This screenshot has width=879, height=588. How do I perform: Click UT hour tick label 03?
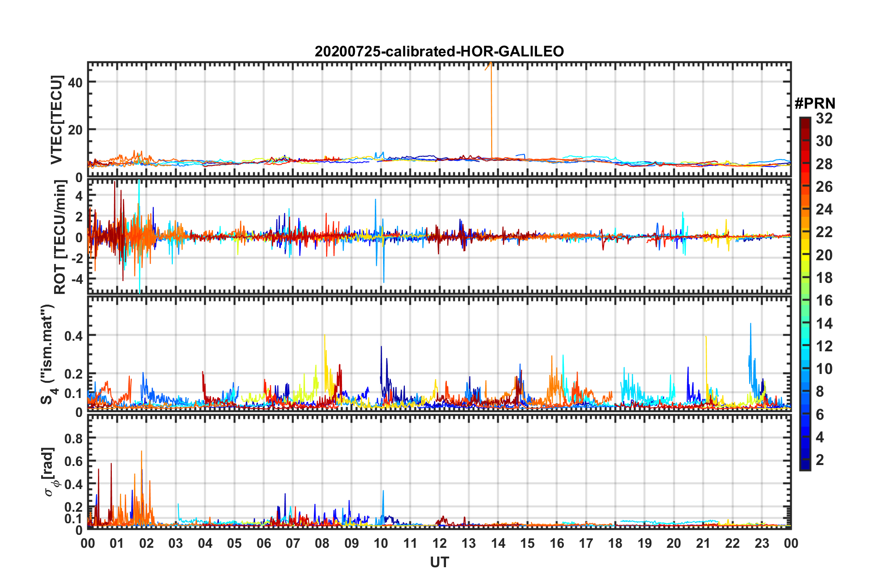click(176, 543)
